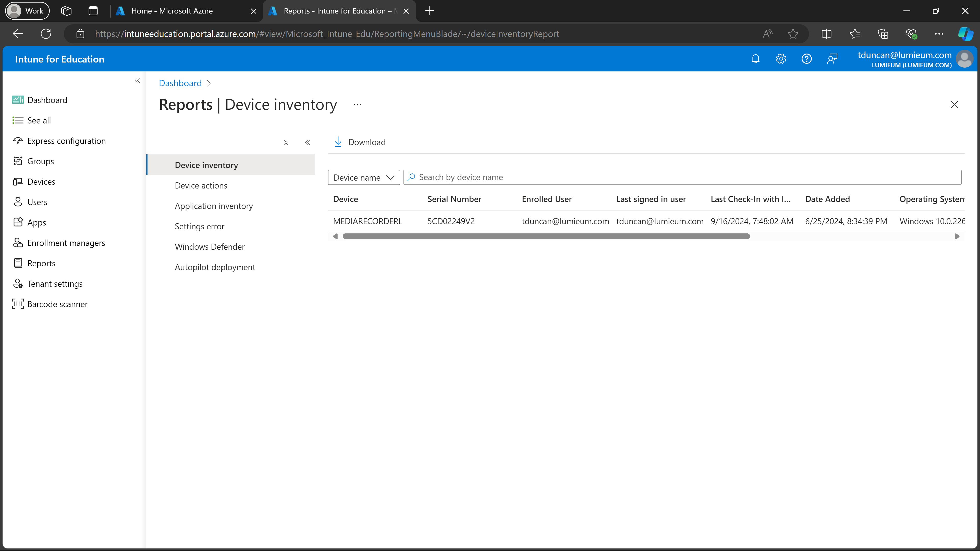Screen dimensions: 980x551
Task: Click the Enrollment managers icon
Action: 18,243
